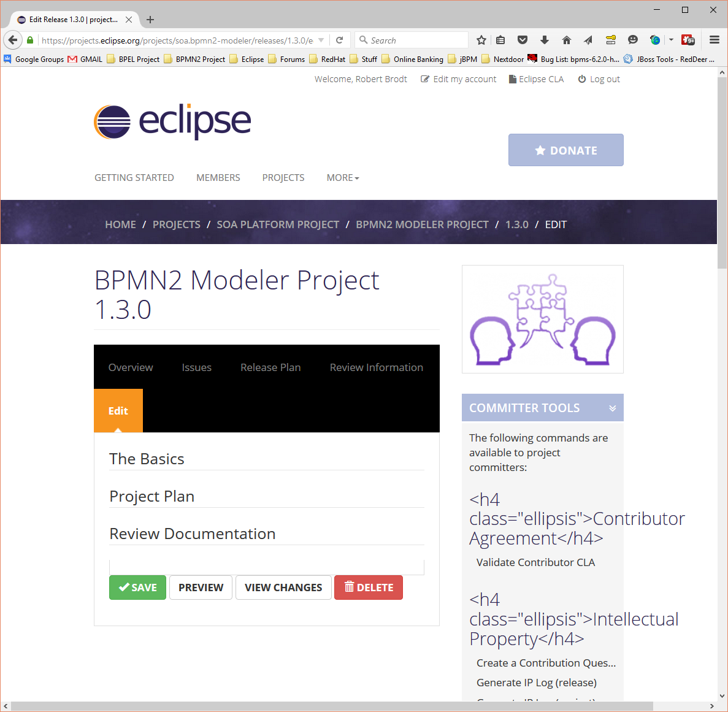Viewport: 728px width, 712px height.
Task: Click the PREVIEW button
Action: (x=201, y=588)
